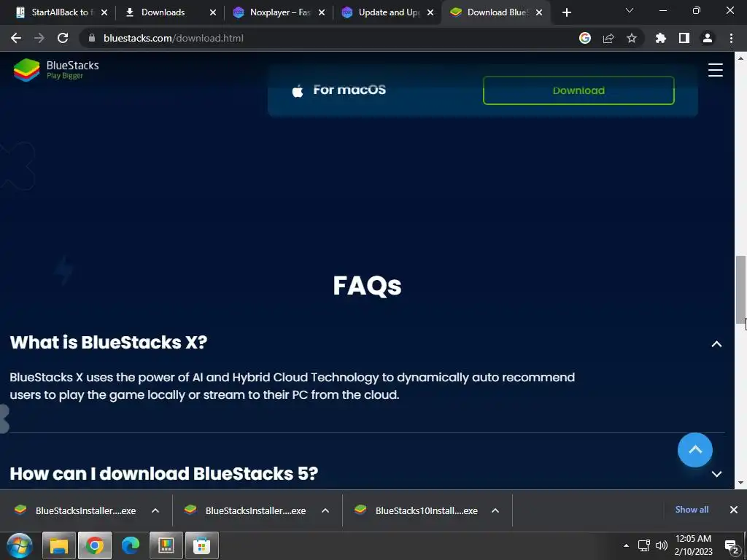Click the volume speaker icon in tray
Viewport: 747px width, 560px height.
pos(661,545)
